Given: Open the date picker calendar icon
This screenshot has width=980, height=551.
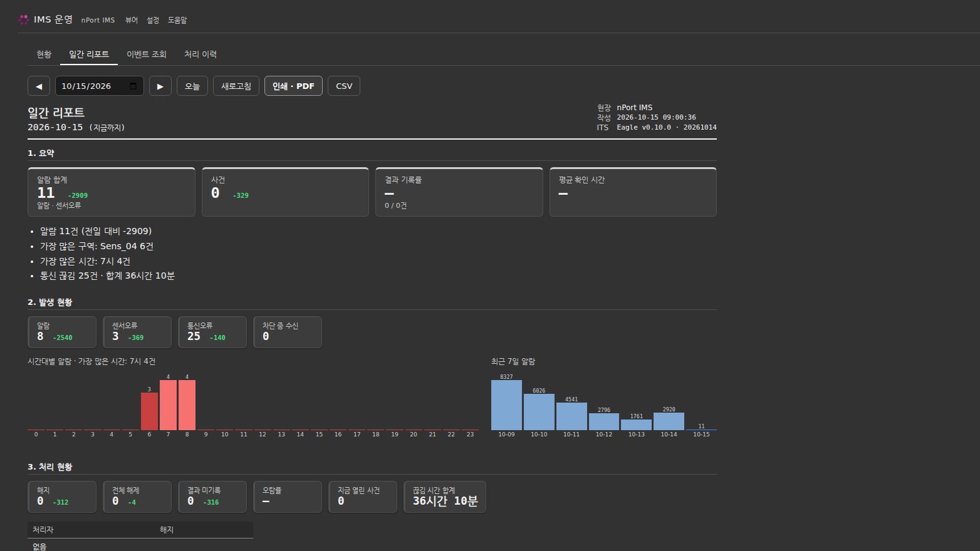Looking at the screenshot, I should coord(133,86).
